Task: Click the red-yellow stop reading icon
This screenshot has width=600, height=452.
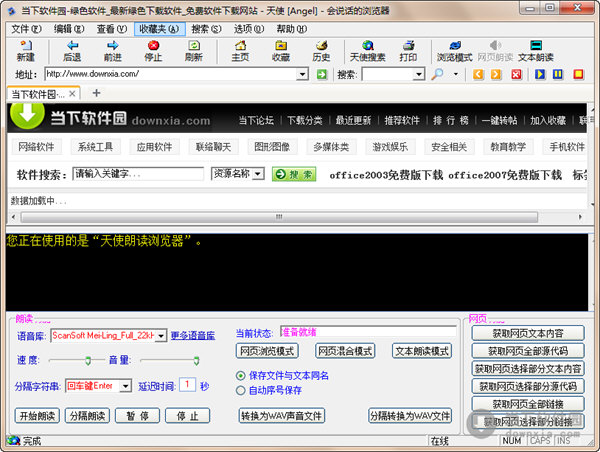Action: [x=579, y=74]
